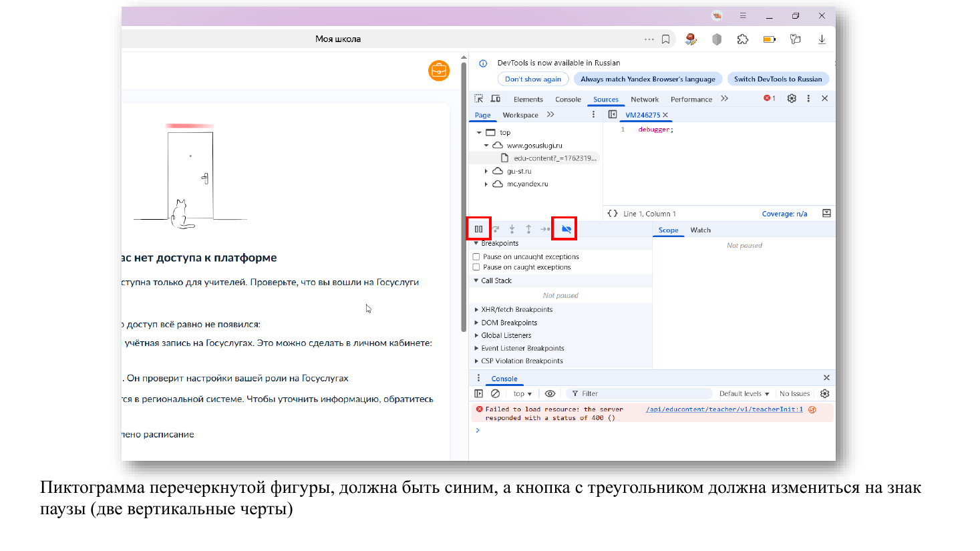Click Switch DevTools to Russian button
The height and width of the screenshot is (551, 980).
(778, 79)
